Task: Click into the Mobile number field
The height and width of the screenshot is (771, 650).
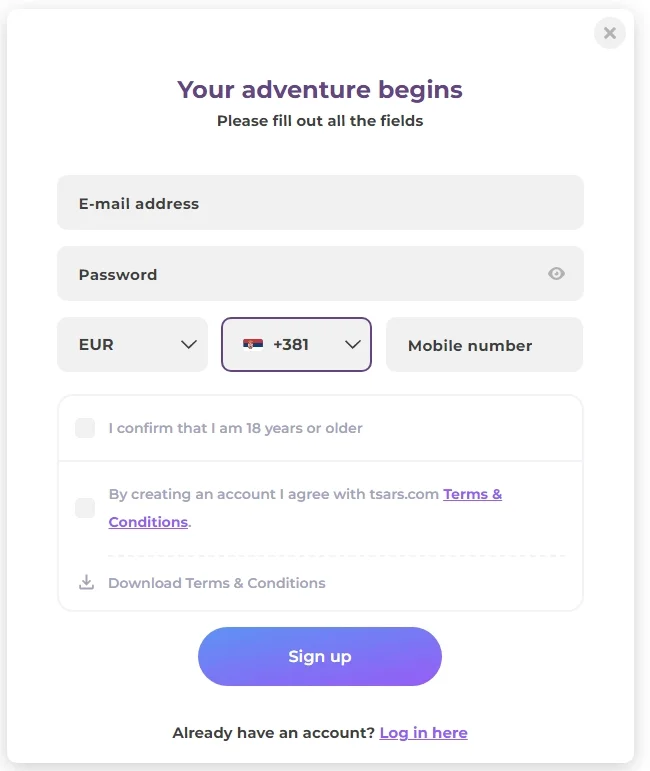Action: pyautogui.click(x=484, y=345)
